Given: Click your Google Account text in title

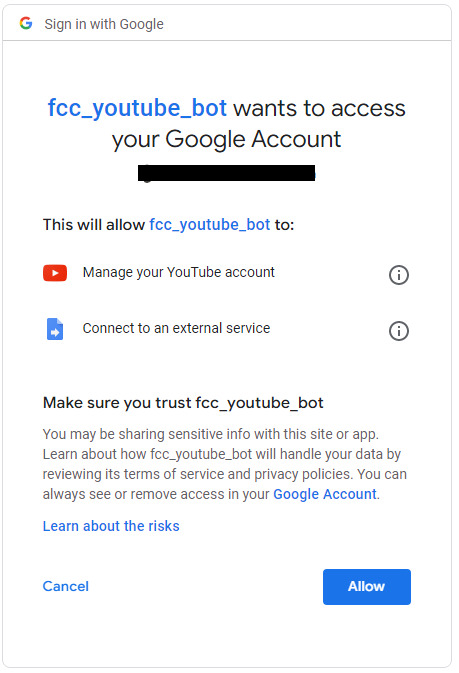Looking at the screenshot, I should click(x=226, y=139).
